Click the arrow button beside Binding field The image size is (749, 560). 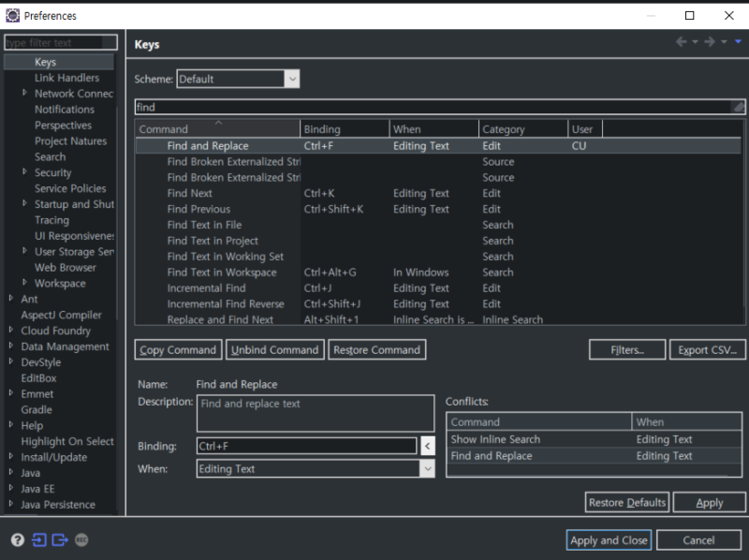coord(427,447)
